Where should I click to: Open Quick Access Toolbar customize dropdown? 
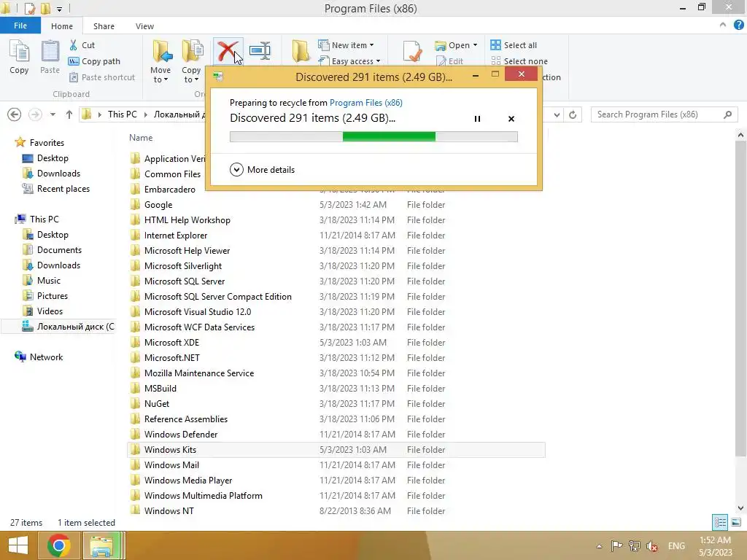click(59, 9)
